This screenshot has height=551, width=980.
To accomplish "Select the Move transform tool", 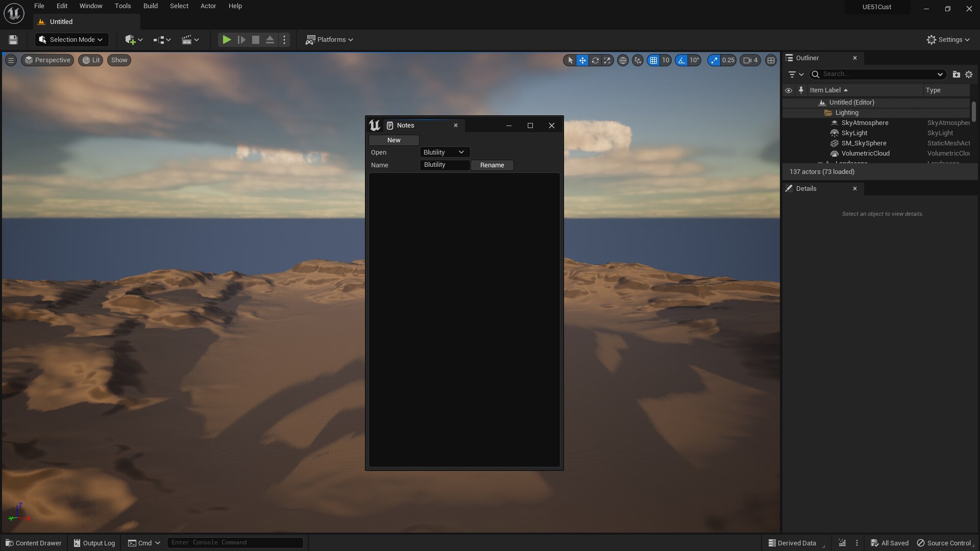I will point(582,60).
